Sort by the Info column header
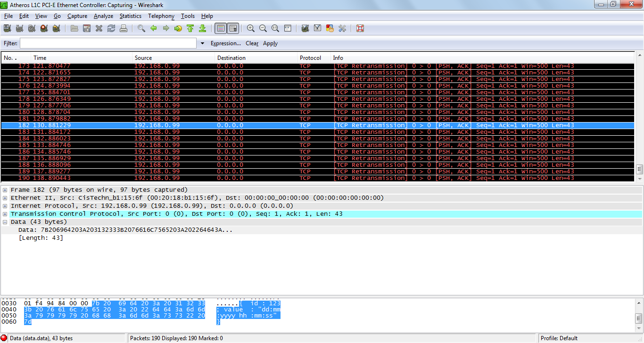Image resolution: width=644 pixels, height=343 pixels. click(x=483, y=58)
